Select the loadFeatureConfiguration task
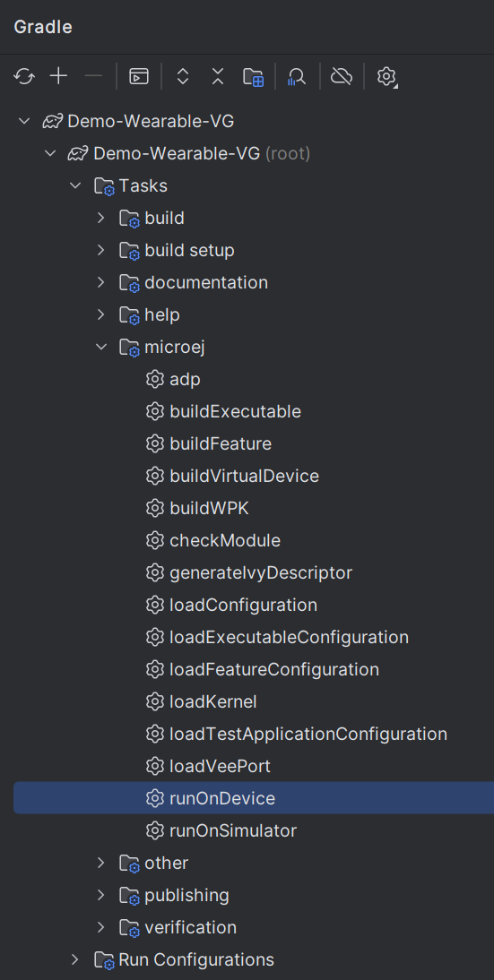The height and width of the screenshot is (980, 494). click(273, 670)
